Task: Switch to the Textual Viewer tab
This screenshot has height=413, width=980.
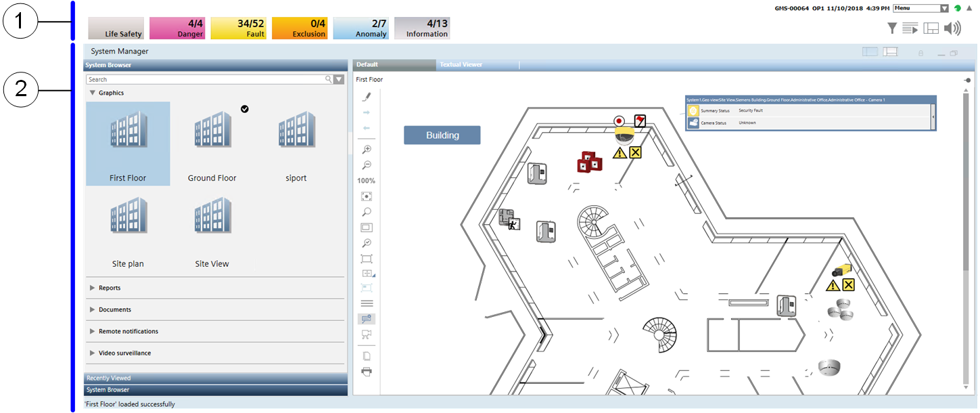Action: (x=461, y=65)
